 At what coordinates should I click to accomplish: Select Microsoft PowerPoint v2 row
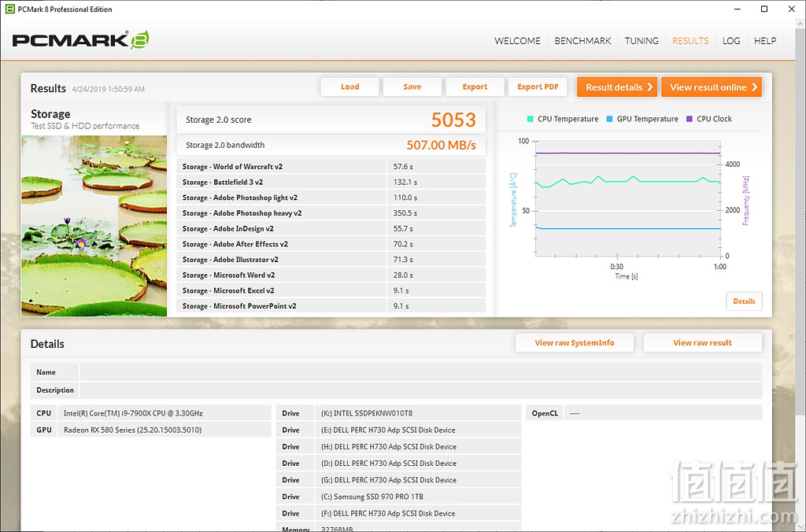(331, 306)
